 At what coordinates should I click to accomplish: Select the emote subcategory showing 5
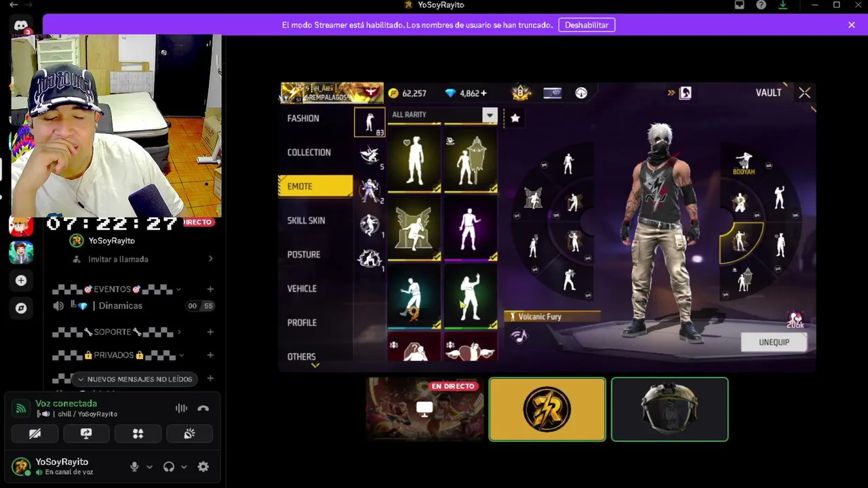click(x=370, y=156)
